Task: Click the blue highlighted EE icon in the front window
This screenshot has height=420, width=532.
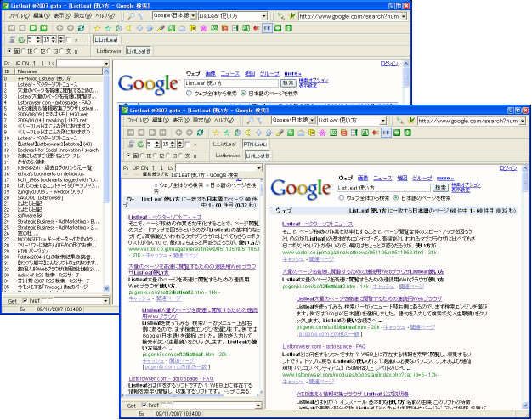Action: coord(386,133)
